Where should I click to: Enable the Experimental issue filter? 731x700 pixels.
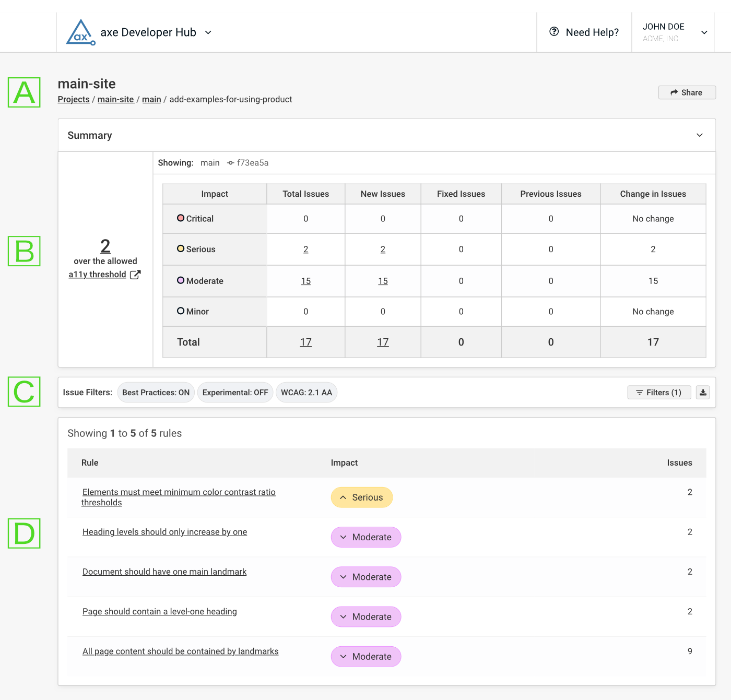[235, 392]
